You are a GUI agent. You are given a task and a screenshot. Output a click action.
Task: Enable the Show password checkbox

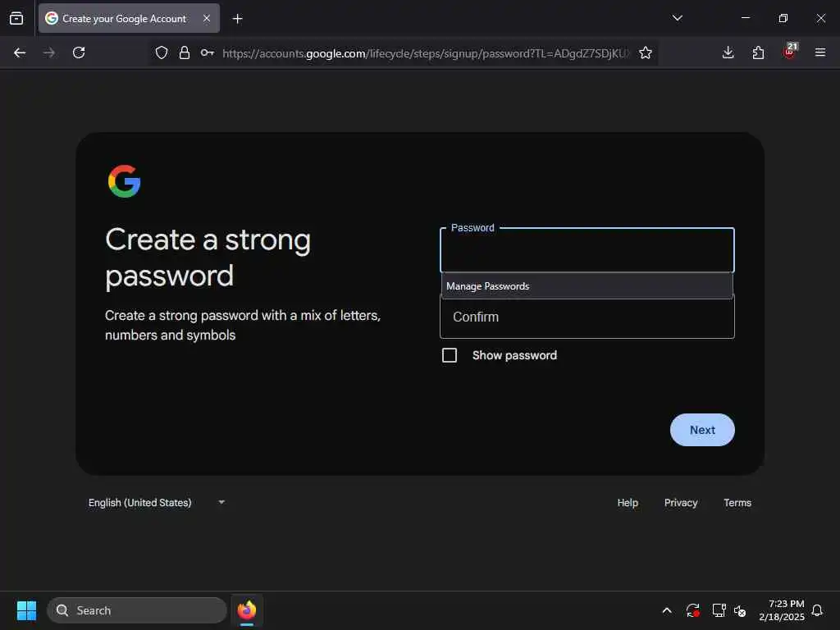coord(450,355)
